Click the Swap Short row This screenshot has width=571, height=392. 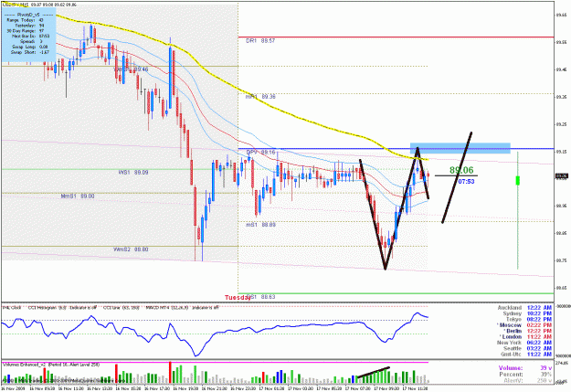click(29, 52)
